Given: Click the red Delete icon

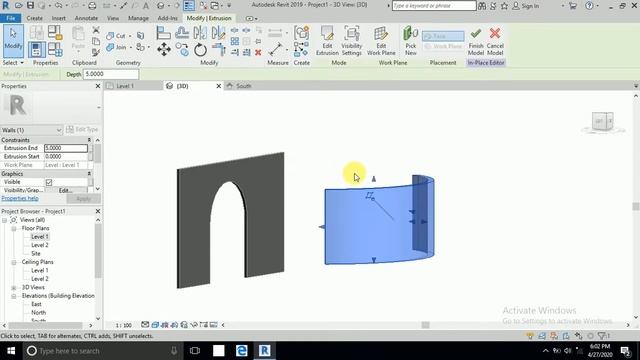Looking at the screenshot, I should coord(258,52).
